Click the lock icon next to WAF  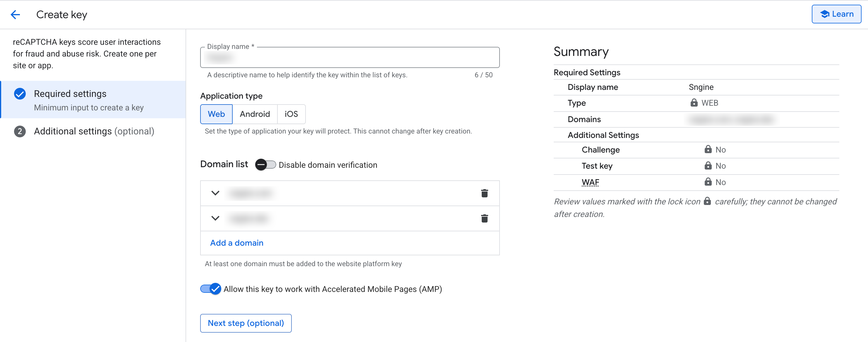(x=708, y=182)
